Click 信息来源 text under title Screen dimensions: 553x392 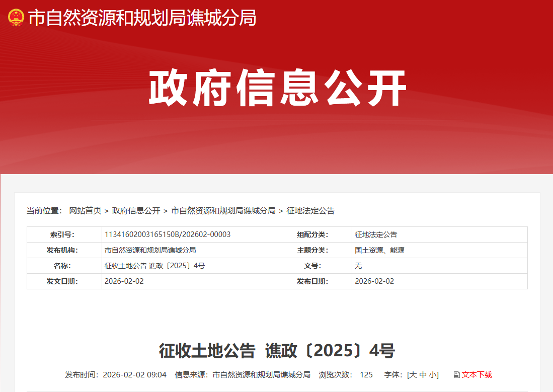tap(243, 375)
